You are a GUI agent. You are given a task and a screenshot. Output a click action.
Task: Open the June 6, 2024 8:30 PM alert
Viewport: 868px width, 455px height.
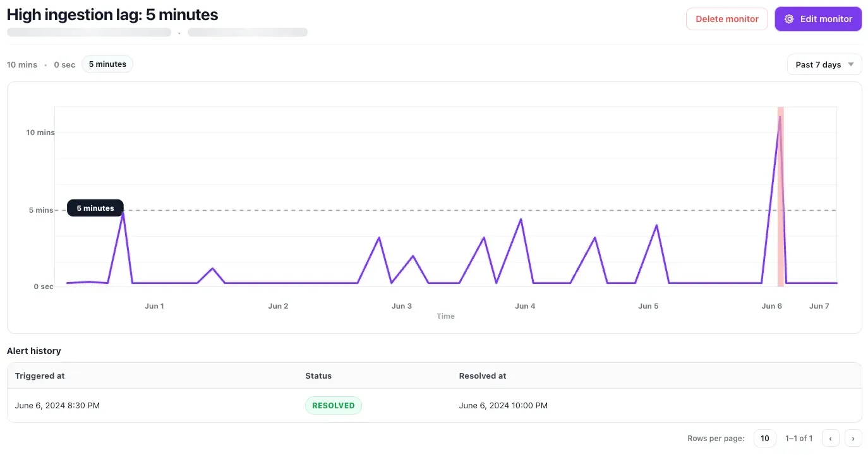coord(57,405)
